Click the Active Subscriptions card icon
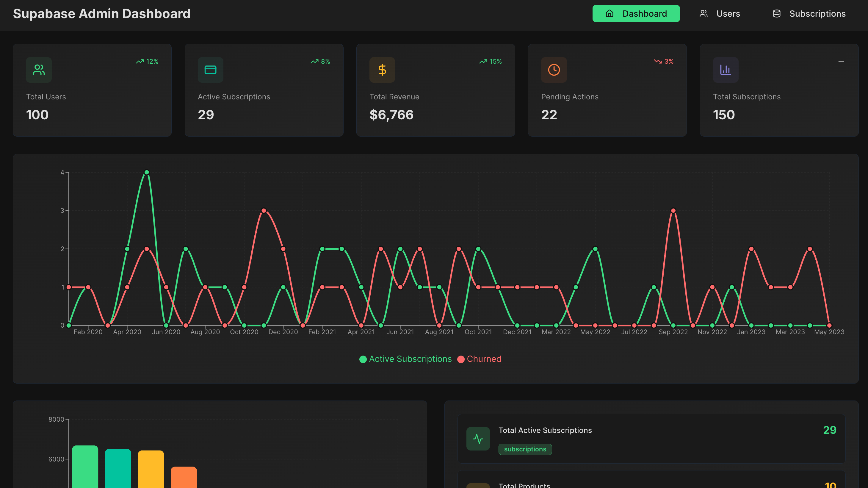The height and width of the screenshot is (488, 868). pyautogui.click(x=210, y=70)
